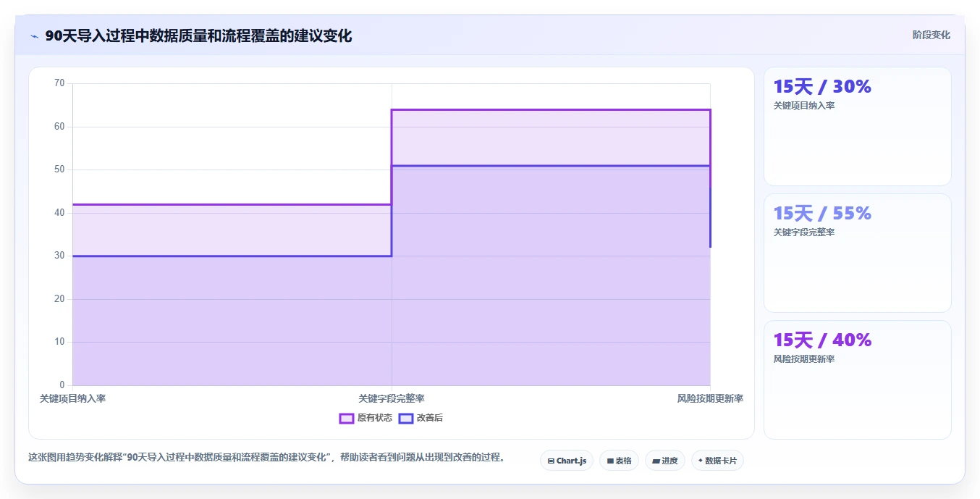
Task: Click the 阶段变化 label in header
Action: click(931, 35)
